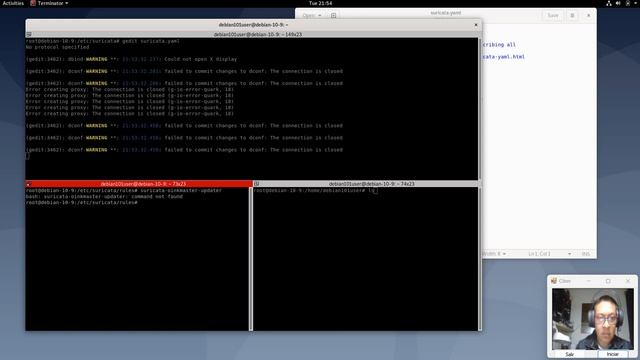Create a new document in gedit
This screenshot has width=640, height=360.
(333, 16)
